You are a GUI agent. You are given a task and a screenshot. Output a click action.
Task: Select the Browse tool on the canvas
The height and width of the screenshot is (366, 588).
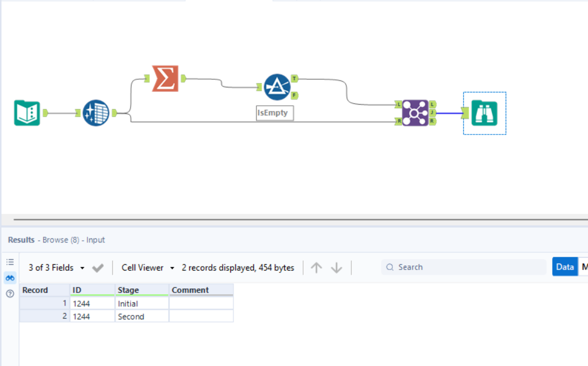(x=485, y=113)
